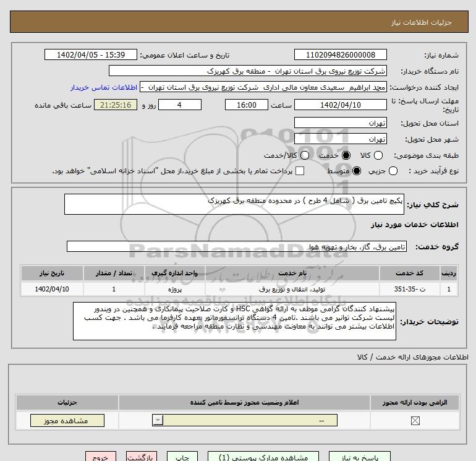The image size is (476, 461).
Task: Click the مشاهده مجوز button
Action: tap(67, 421)
